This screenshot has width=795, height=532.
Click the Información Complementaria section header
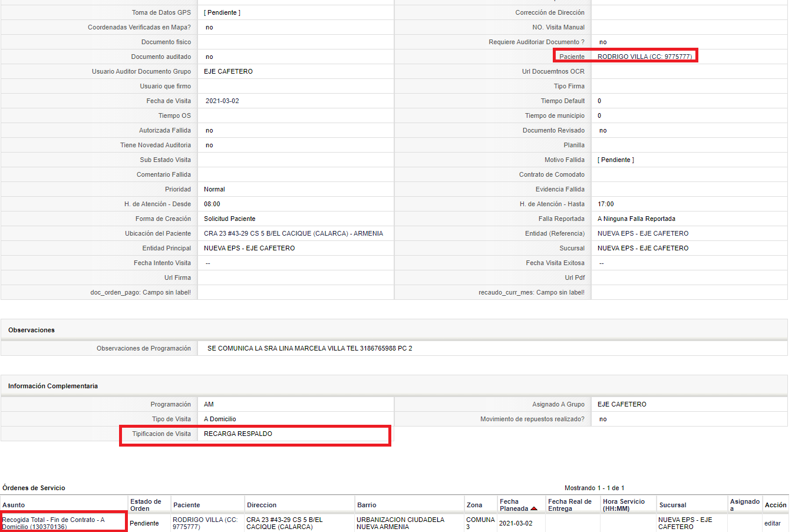click(x=53, y=386)
